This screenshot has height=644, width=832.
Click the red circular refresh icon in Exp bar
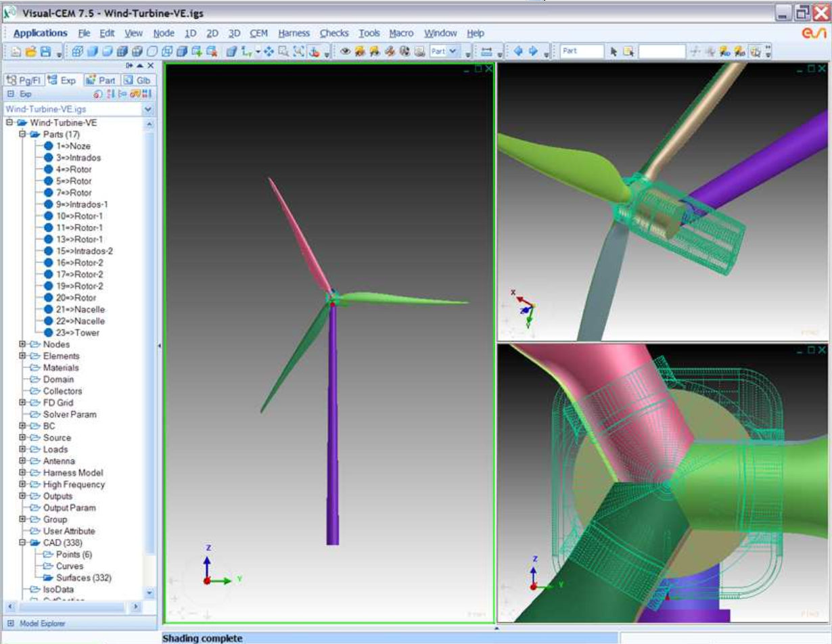(x=98, y=94)
